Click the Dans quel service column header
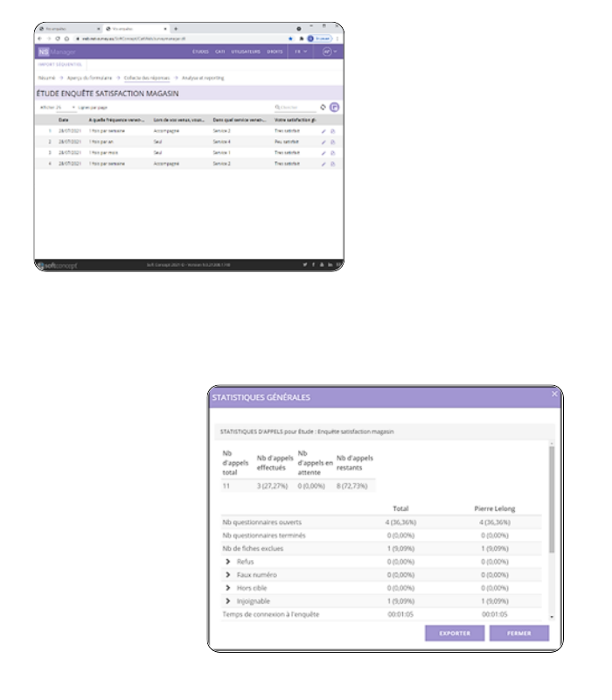Viewport: 612px width, 700px height. tap(239, 120)
